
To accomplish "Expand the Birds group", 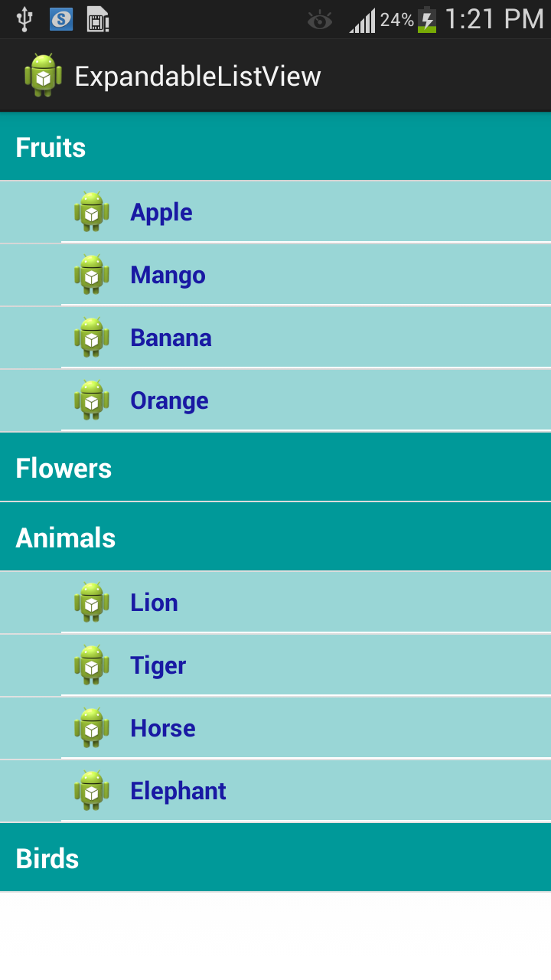I will point(275,858).
